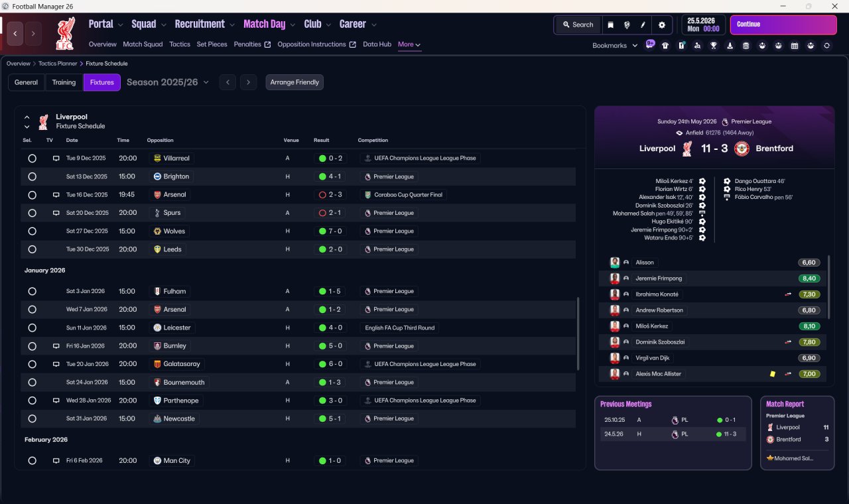Open the Bookmarks dropdown
Screen dimensions: 849x504
[615, 45]
